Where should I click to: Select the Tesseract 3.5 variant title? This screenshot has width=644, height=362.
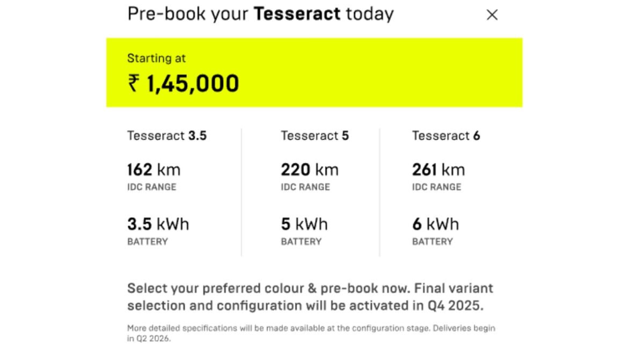point(167,136)
